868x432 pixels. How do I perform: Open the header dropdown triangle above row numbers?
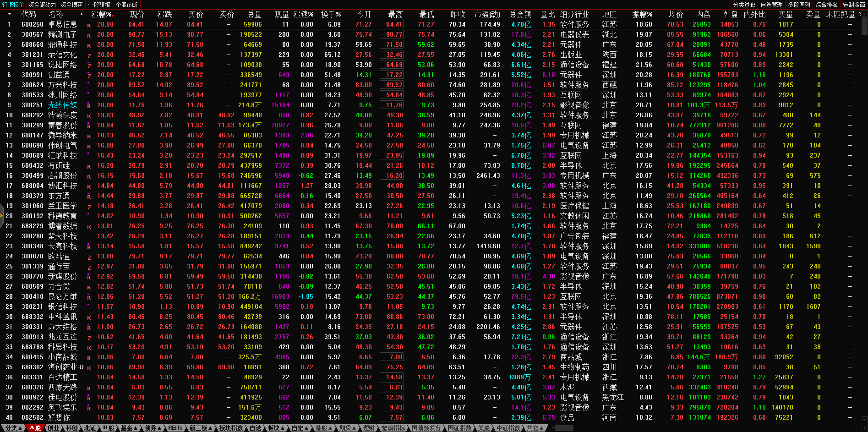(x=9, y=14)
